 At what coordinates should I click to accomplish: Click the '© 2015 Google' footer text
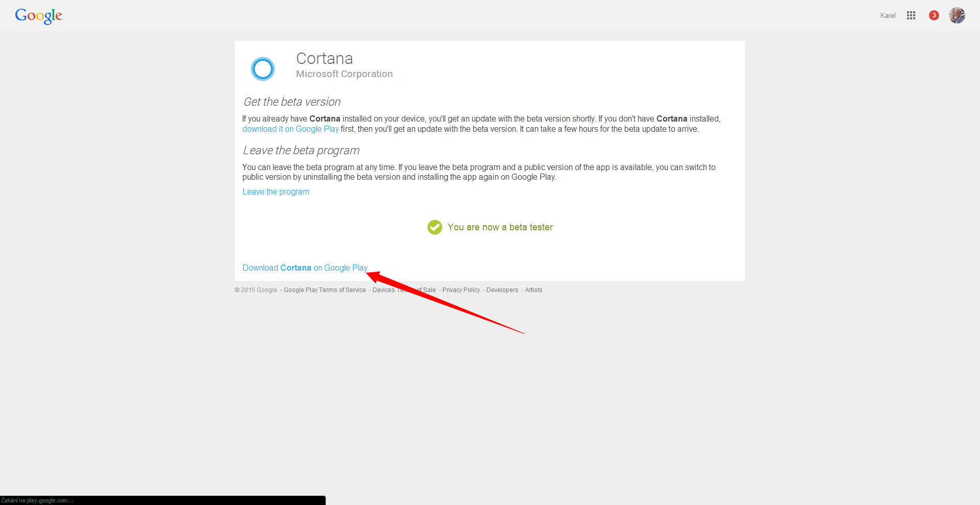click(256, 290)
